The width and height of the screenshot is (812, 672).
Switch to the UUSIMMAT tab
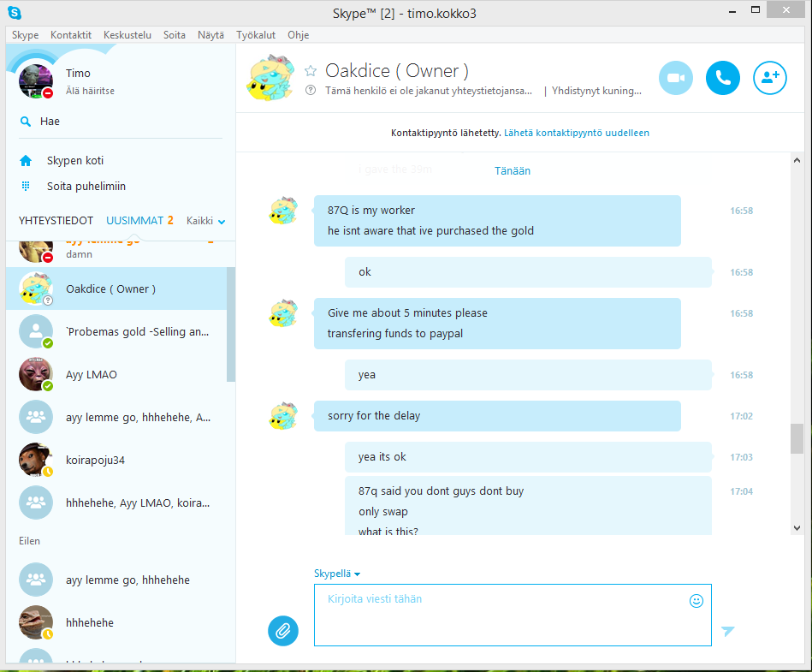point(134,221)
